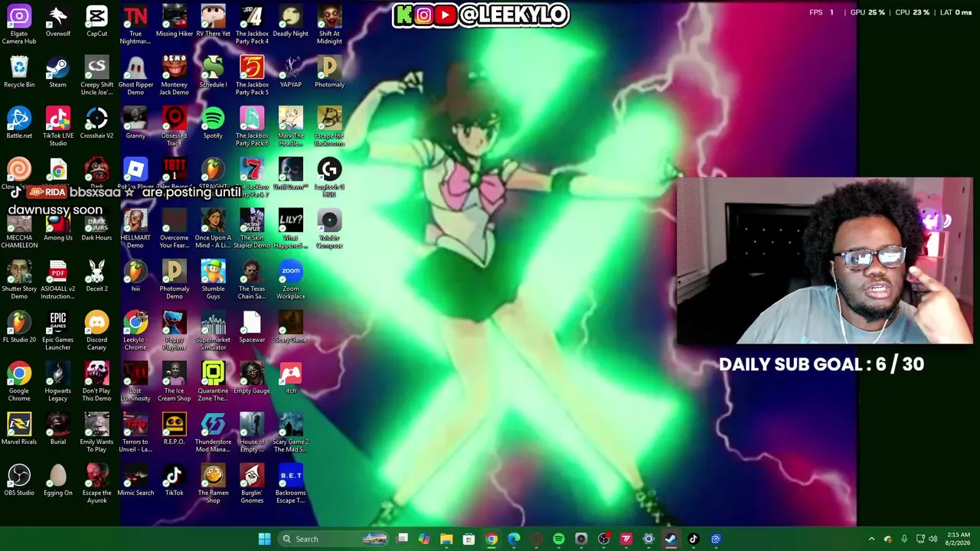
Task: Open File Explorer from the taskbar
Action: pos(446,539)
